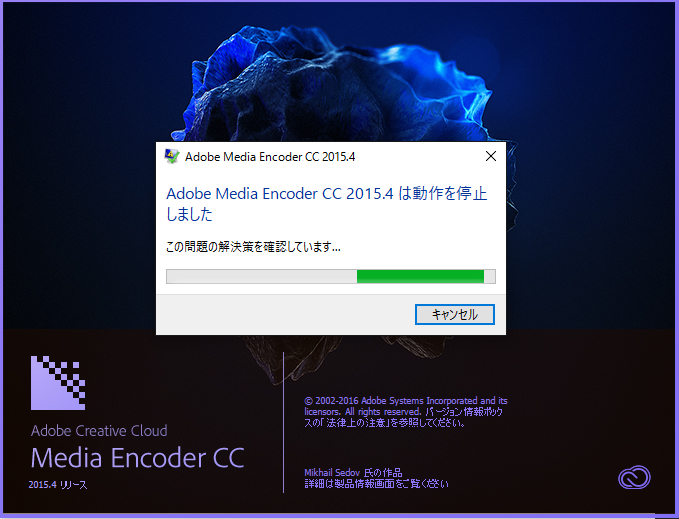Click the 'Adobe Creative Cloud' splash text
The width and height of the screenshot is (679, 519).
click(99, 431)
